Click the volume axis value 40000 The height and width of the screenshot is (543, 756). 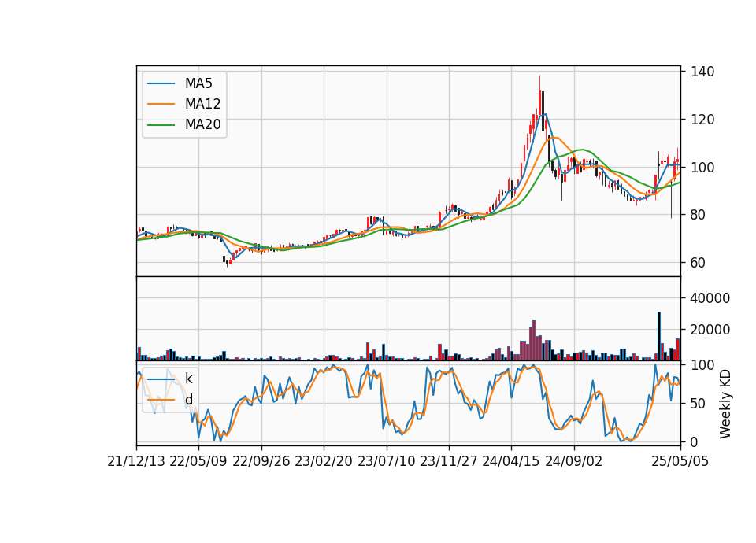710,298
